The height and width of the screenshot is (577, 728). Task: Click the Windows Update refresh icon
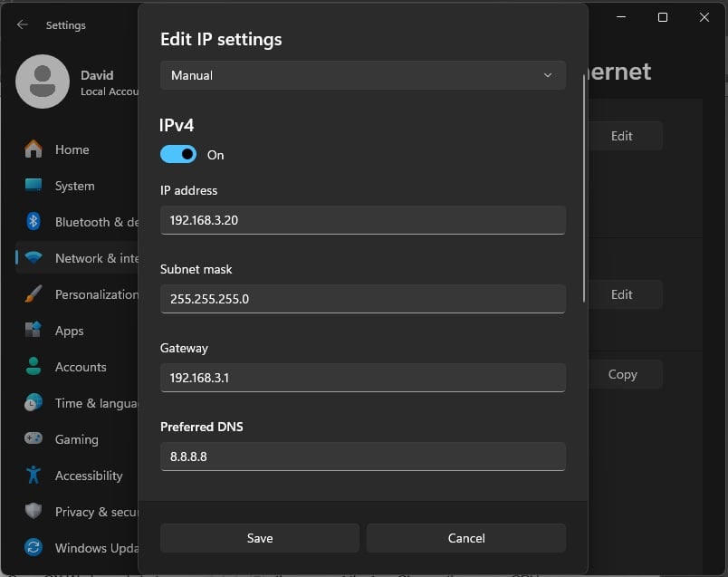click(x=34, y=547)
